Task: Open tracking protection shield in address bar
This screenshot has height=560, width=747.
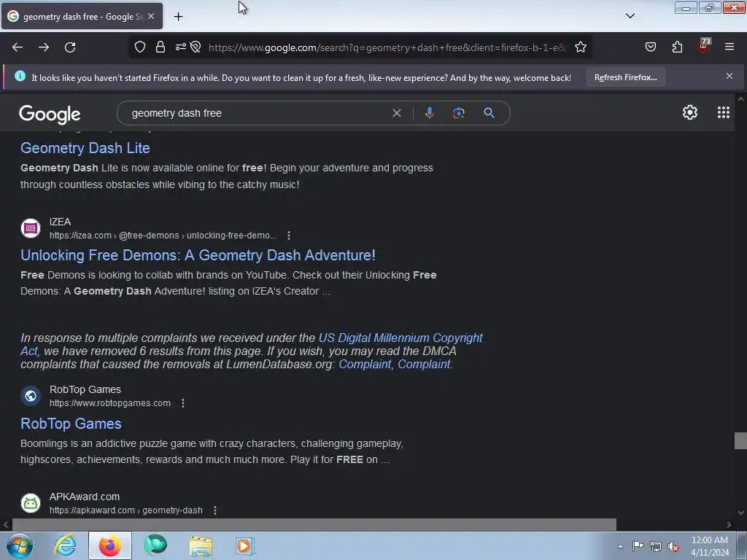Action: pyautogui.click(x=139, y=47)
